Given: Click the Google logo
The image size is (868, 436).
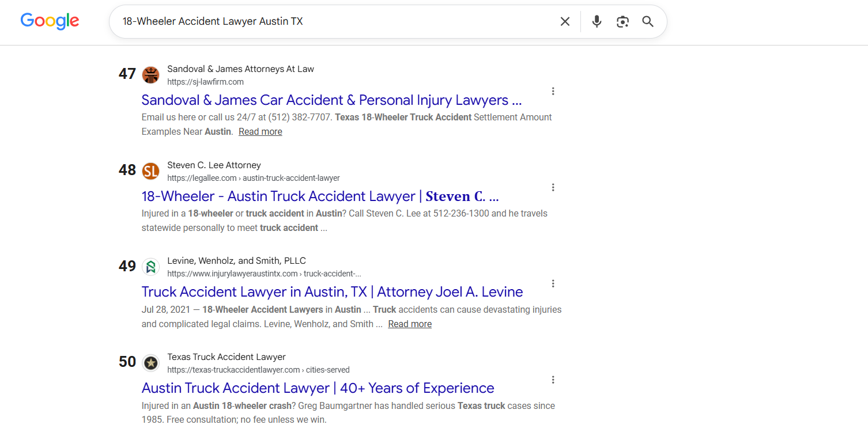Looking at the screenshot, I should pos(50,21).
